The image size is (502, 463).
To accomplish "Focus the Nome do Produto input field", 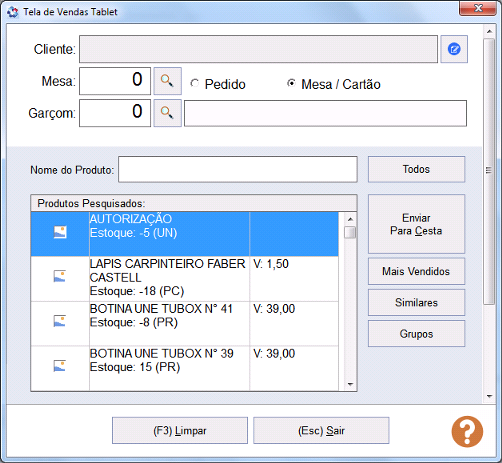I will tap(238, 169).
